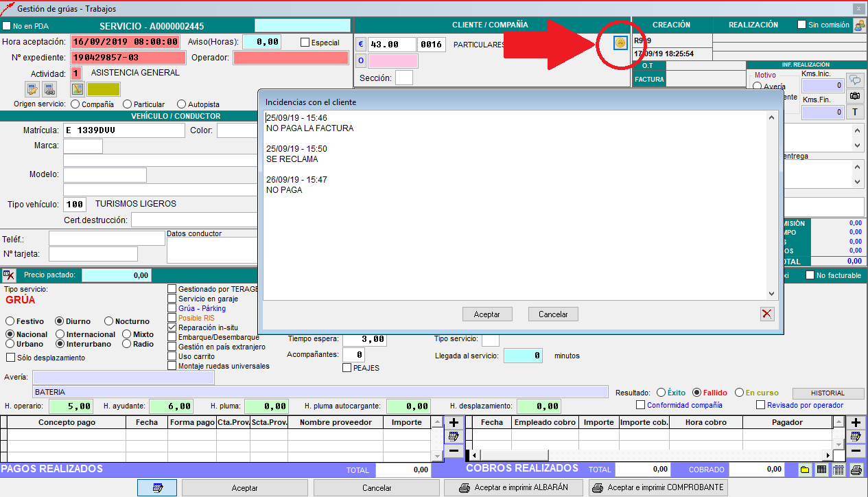Enable the PEAJES checkbox
868x497 pixels.
coord(347,368)
